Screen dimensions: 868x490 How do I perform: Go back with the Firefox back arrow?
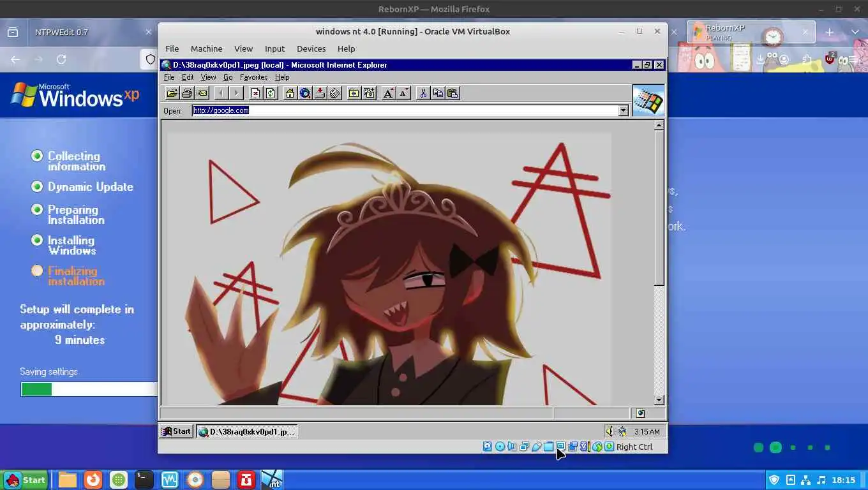(15, 59)
